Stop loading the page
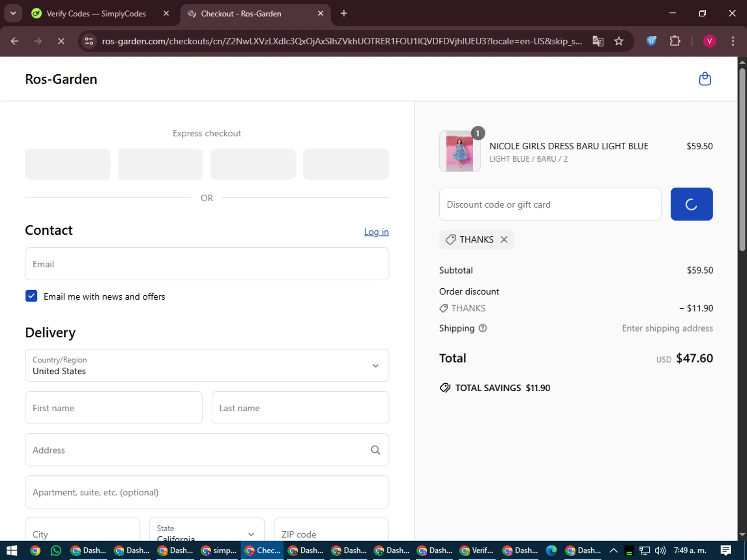The height and width of the screenshot is (560, 747). [x=61, y=41]
